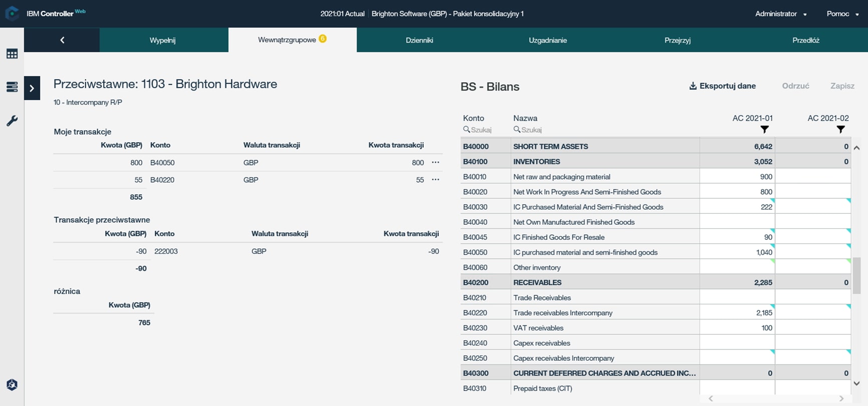Go back using the left chevron
The width and height of the screenshot is (868, 406).
pyautogui.click(x=62, y=40)
